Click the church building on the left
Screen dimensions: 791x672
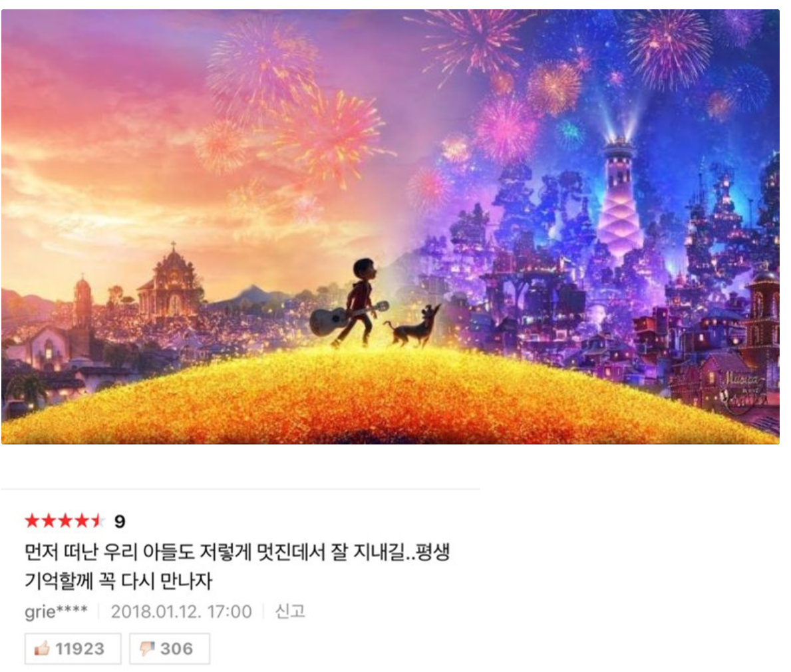point(170,285)
